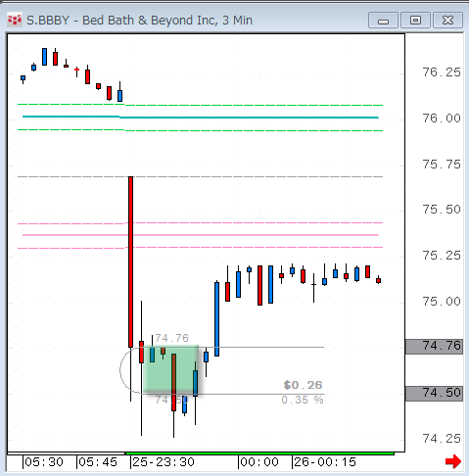Click the 75.50 price axis label
The image size is (469, 476).
coord(442,210)
